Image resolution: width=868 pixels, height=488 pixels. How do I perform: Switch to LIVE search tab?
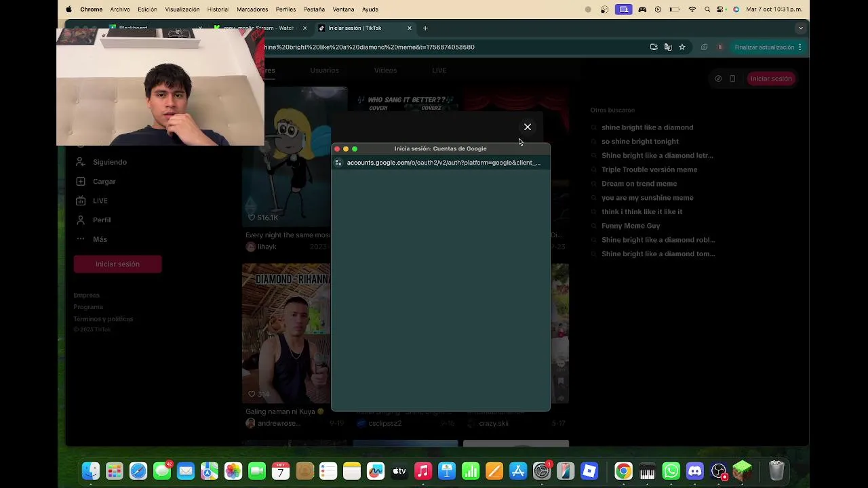439,70
